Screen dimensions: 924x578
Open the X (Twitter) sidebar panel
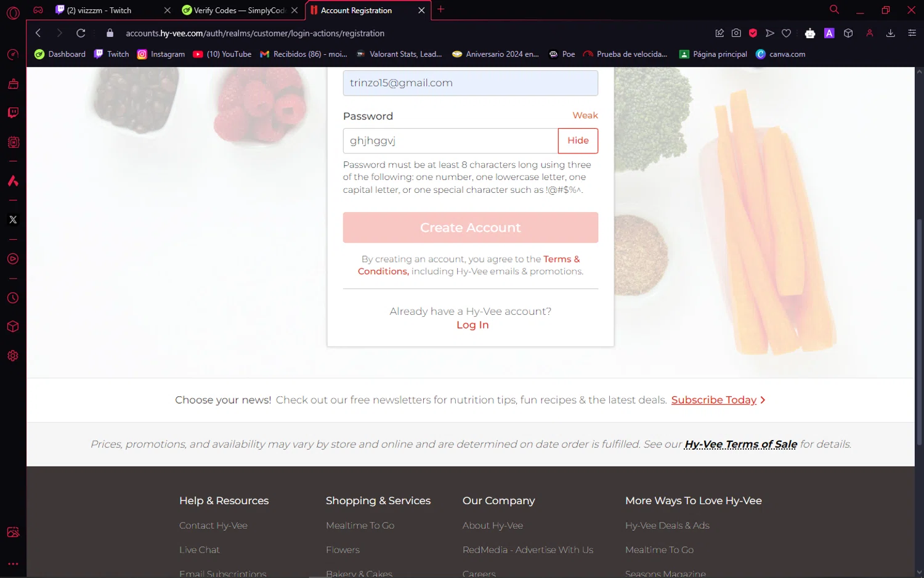coord(13,220)
